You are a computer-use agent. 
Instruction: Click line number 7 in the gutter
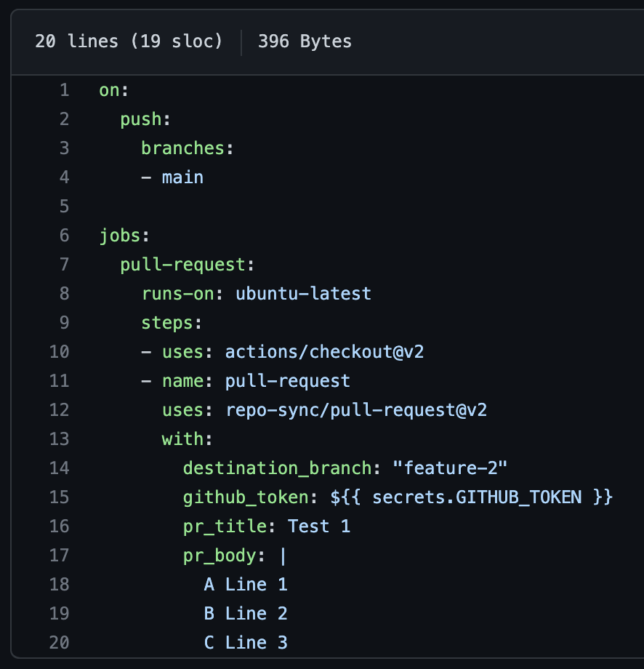[65, 265]
